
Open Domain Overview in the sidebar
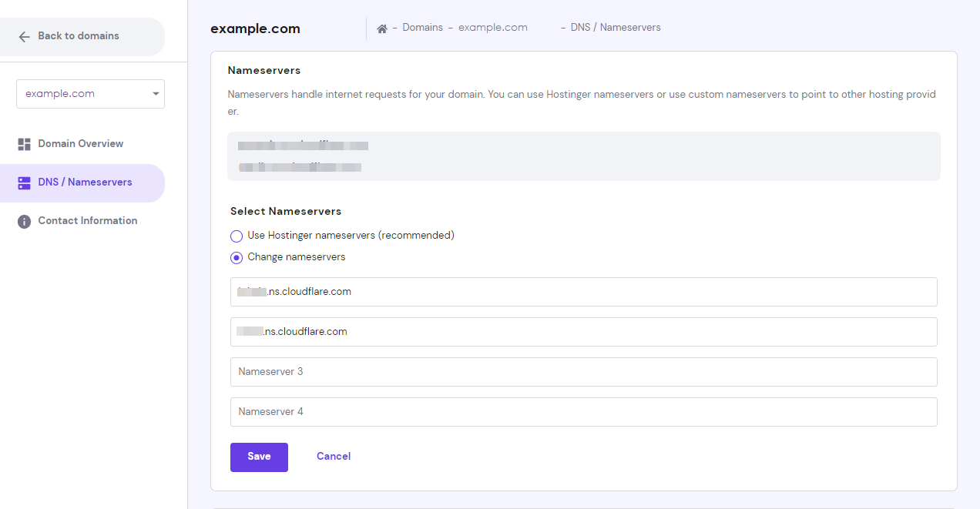(x=80, y=144)
